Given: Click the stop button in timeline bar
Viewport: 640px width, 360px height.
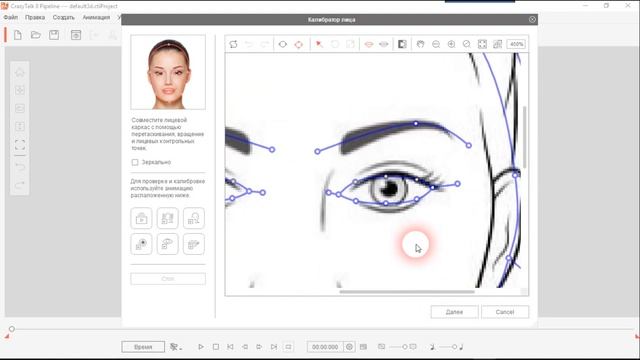Looking at the screenshot, I should point(216,347).
